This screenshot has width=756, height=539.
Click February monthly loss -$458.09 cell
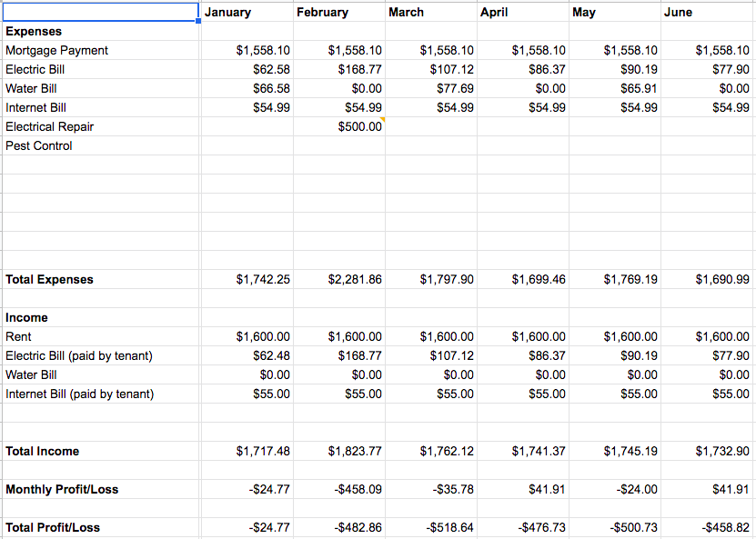coord(339,489)
